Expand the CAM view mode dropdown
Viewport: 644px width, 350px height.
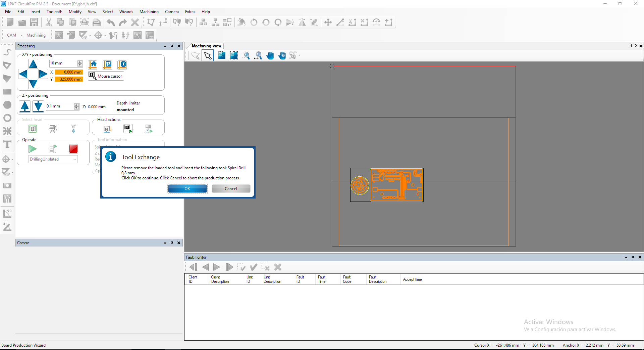tap(21, 35)
